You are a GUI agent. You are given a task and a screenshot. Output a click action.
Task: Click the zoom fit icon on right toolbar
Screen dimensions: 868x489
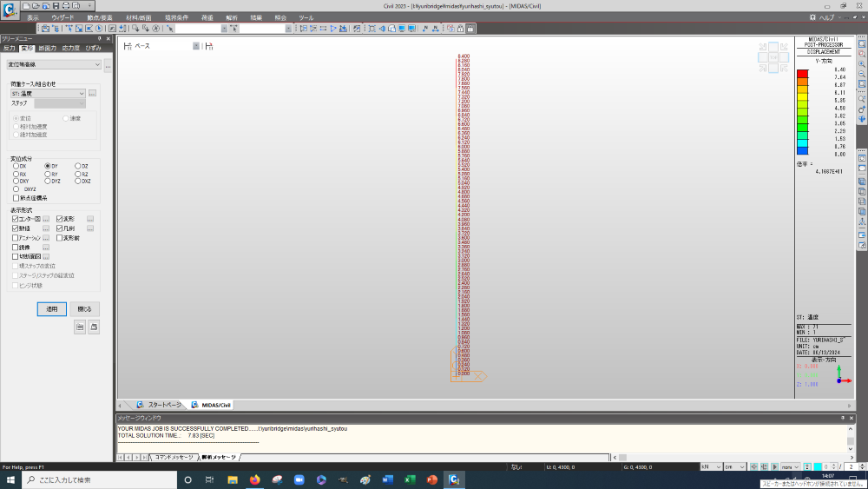click(x=862, y=84)
